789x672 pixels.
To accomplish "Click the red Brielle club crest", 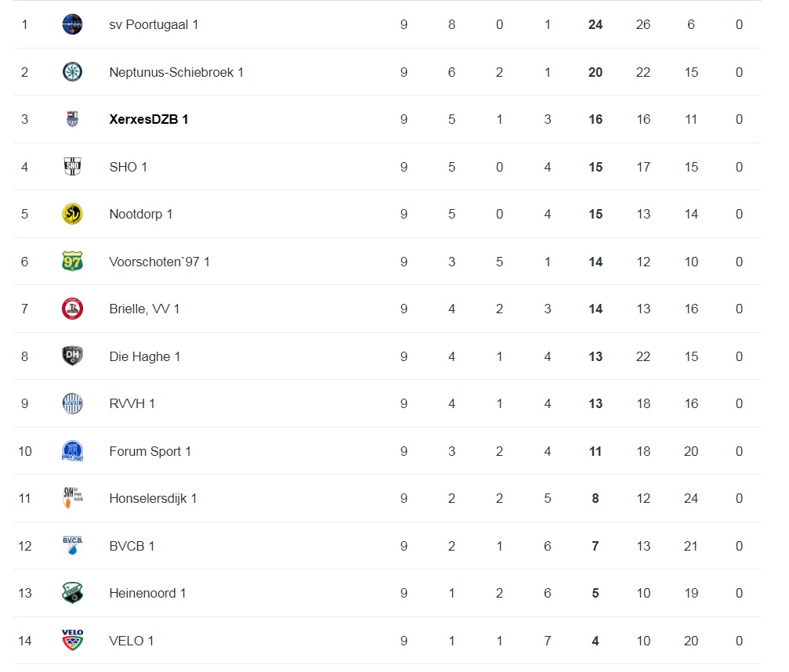I will click(72, 309).
